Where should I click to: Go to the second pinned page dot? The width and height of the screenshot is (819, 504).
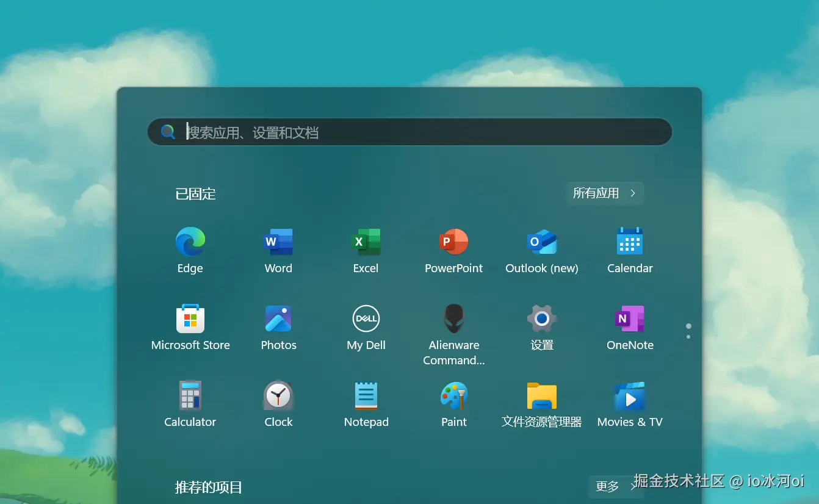(688, 337)
